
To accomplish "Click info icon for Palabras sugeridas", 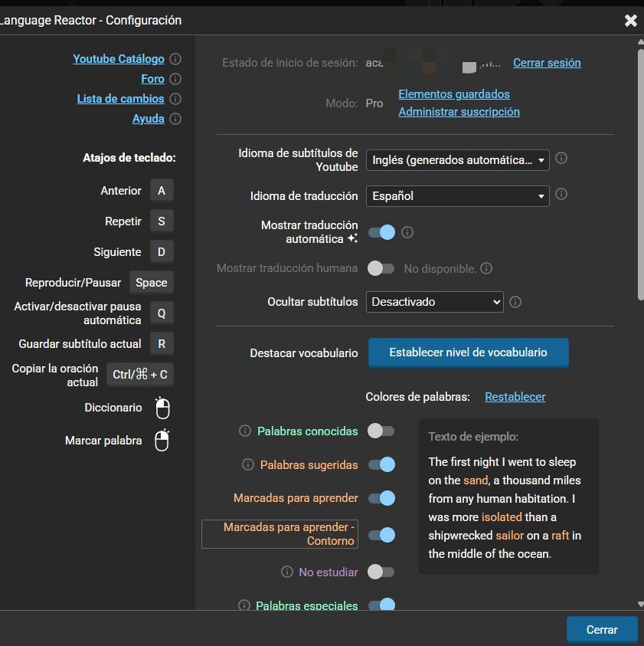I will pos(248,464).
